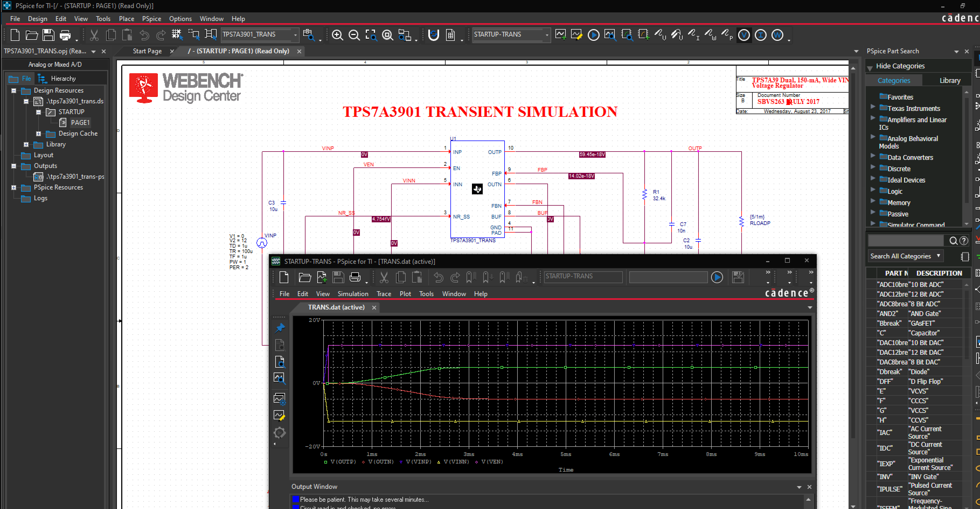Switch to Hierarchy view tab

(x=57, y=79)
